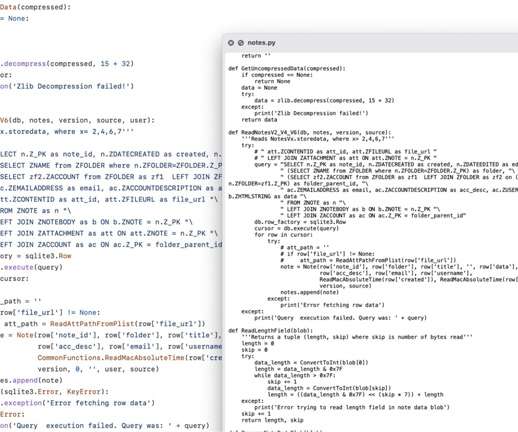
Task: Click 'return data' line in notes.py
Action: click(x=259, y=120)
